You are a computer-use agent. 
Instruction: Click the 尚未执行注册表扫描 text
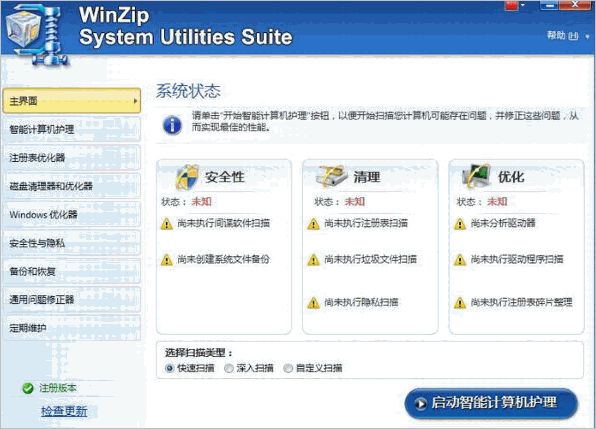[366, 223]
